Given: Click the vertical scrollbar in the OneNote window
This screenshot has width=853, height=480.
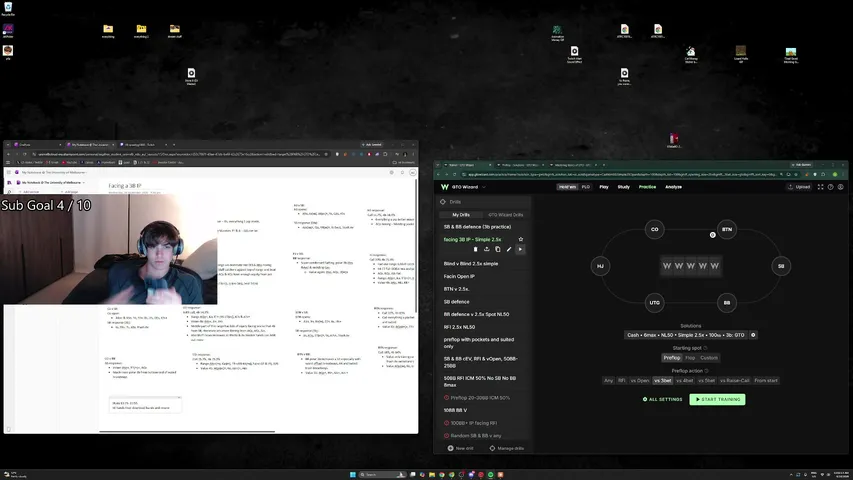Looking at the screenshot, I should [416, 245].
